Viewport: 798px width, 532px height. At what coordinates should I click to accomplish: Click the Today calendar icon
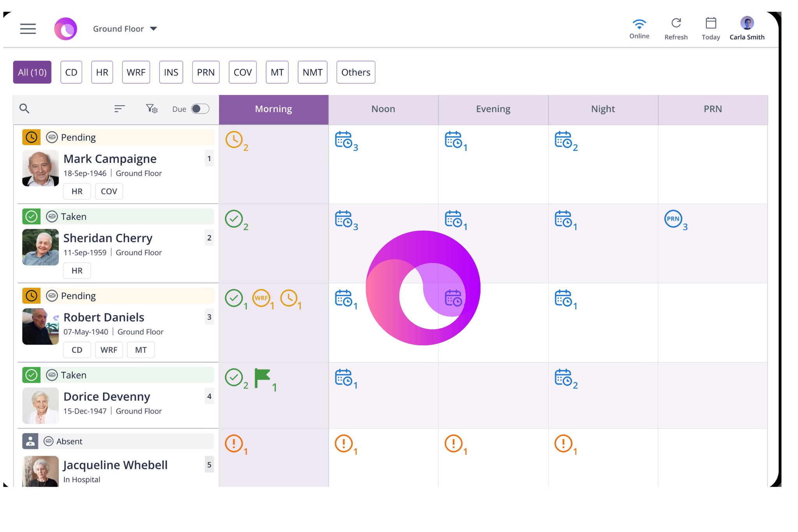point(710,23)
